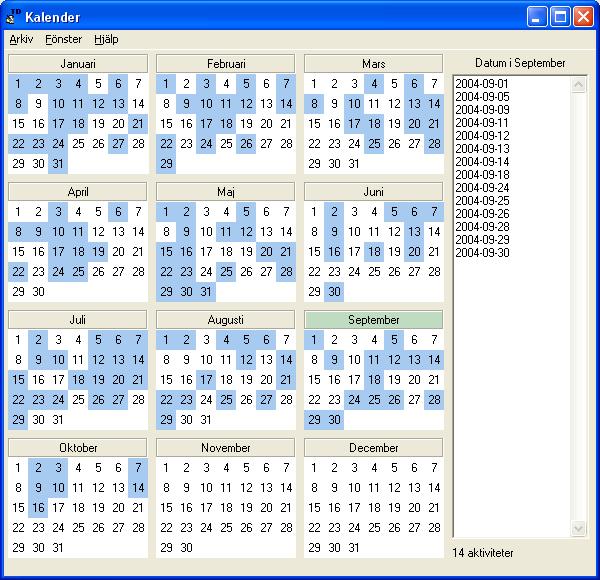Click the Februari month header button
600x580 pixels.
click(226, 64)
